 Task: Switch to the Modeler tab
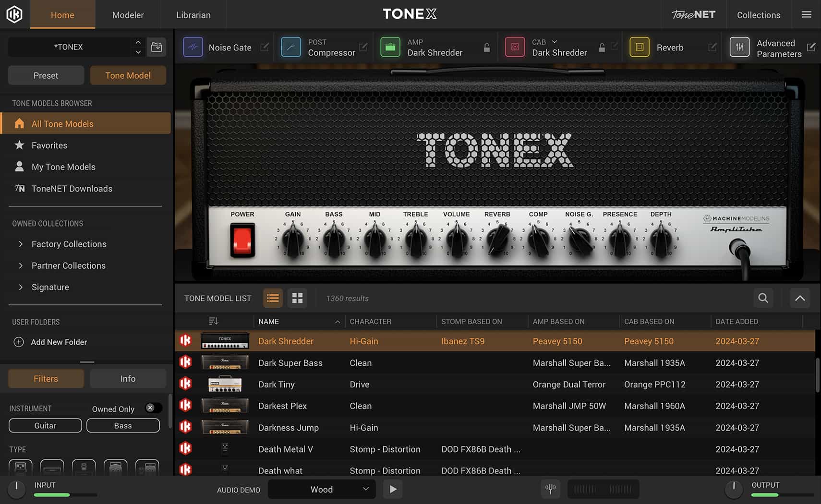pos(128,14)
